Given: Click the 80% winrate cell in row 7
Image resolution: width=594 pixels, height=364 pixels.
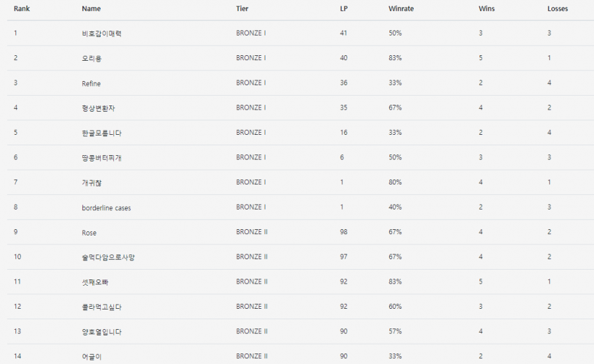Looking at the screenshot, I should 395,182.
